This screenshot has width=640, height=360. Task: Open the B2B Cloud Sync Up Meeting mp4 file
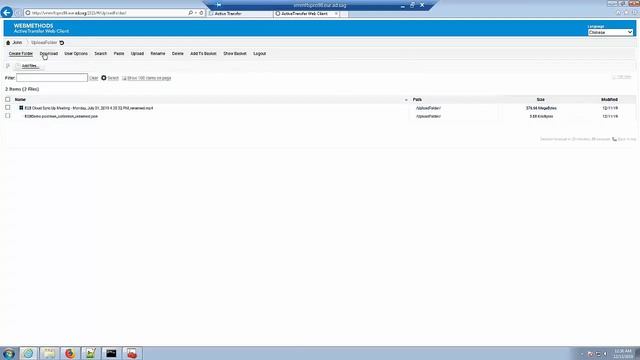(89, 108)
